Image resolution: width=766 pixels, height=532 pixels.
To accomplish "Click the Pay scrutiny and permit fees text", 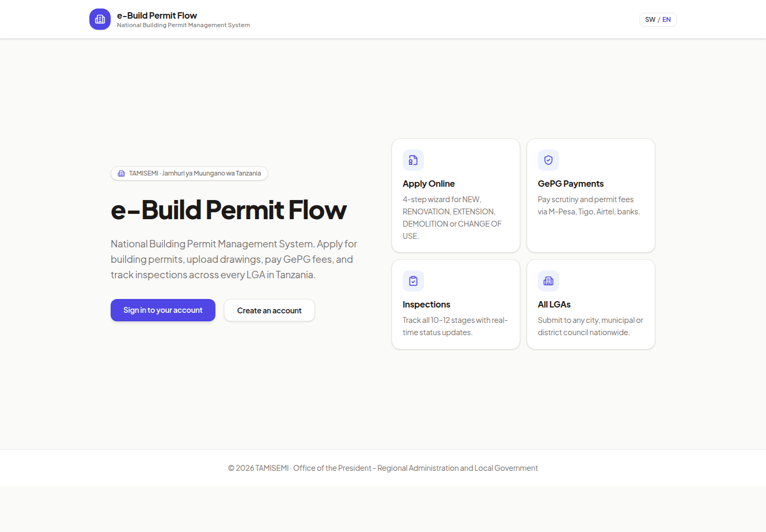I will click(x=589, y=205).
